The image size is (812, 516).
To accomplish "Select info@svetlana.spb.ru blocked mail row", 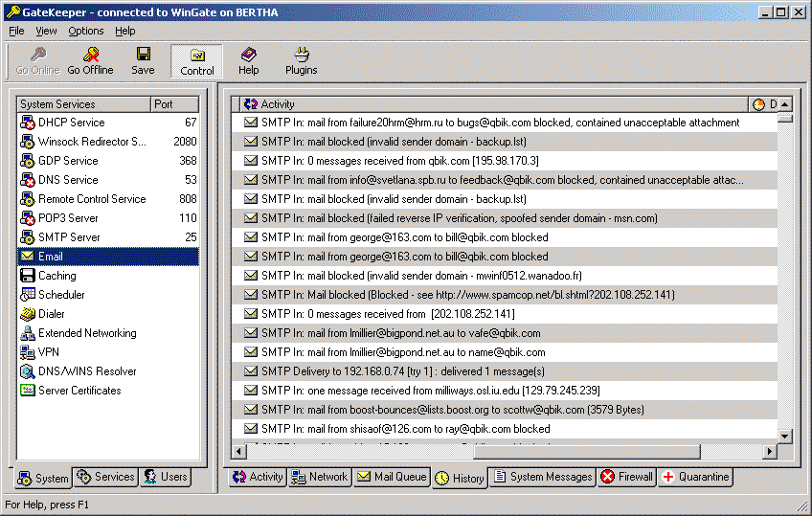I will click(505, 180).
